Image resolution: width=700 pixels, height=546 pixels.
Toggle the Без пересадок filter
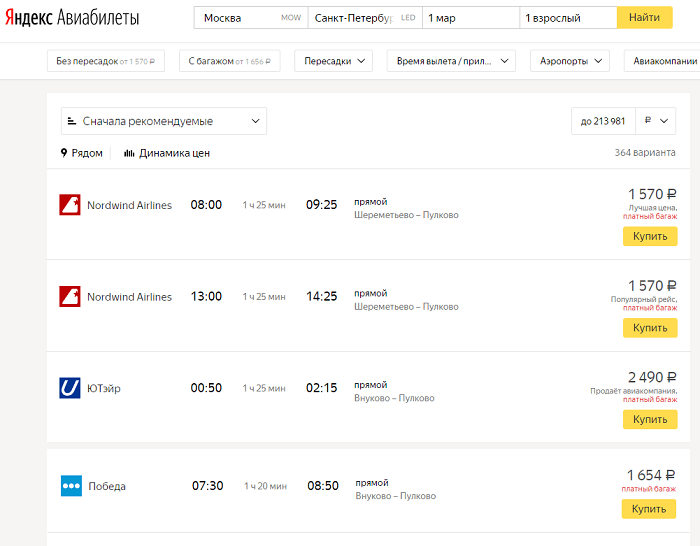pos(106,61)
